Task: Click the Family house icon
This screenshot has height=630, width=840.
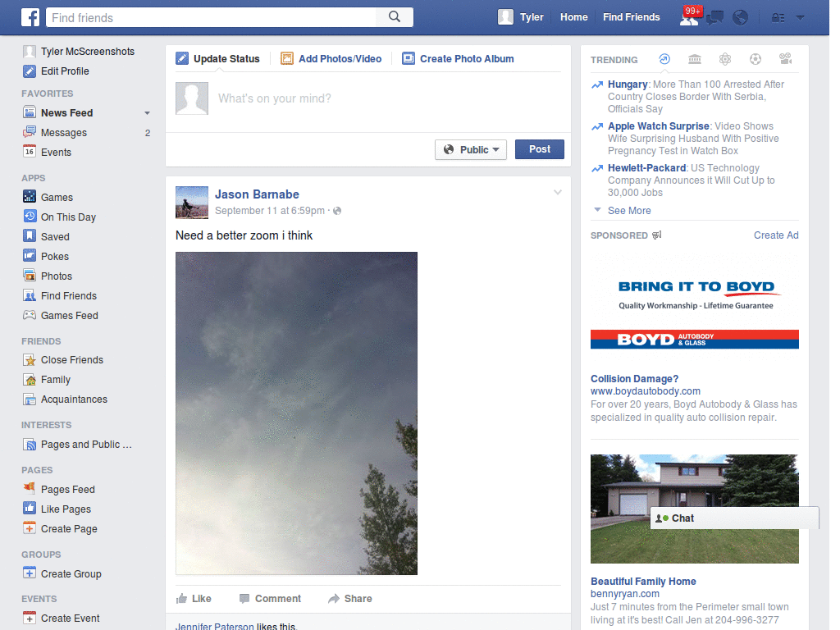Action: [30, 379]
